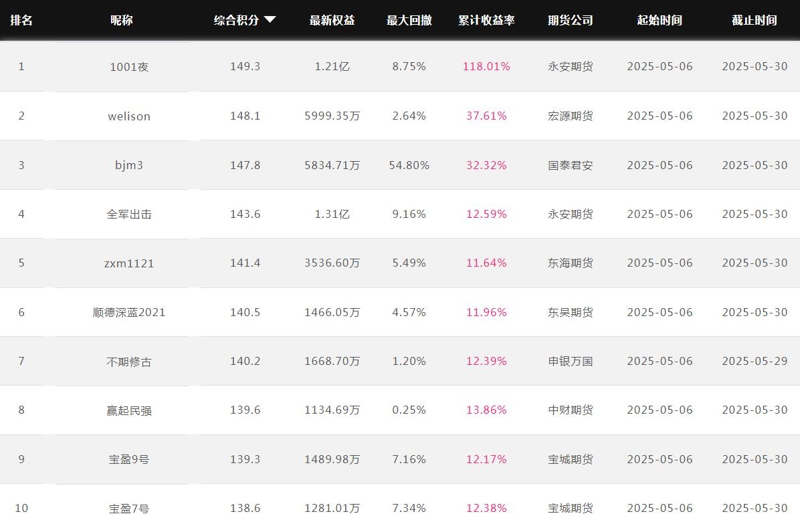
Task: Click the max drawdown 0.25%
Action: point(409,410)
